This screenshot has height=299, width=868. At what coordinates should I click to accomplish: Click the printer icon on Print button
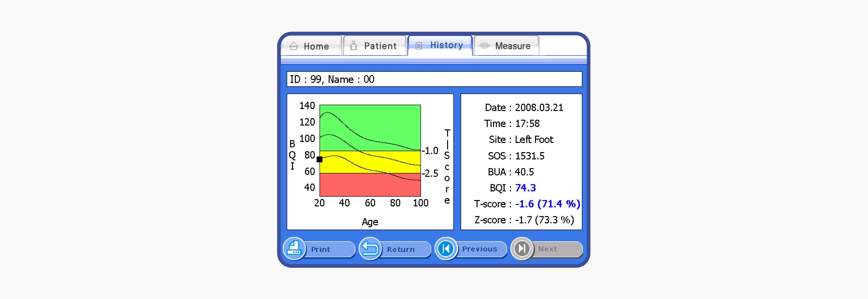(294, 249)
